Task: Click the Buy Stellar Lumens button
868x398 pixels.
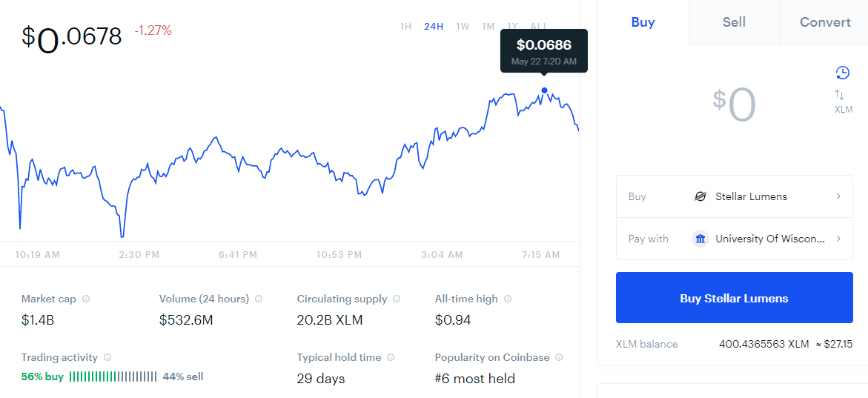Action: click(734, 298)
